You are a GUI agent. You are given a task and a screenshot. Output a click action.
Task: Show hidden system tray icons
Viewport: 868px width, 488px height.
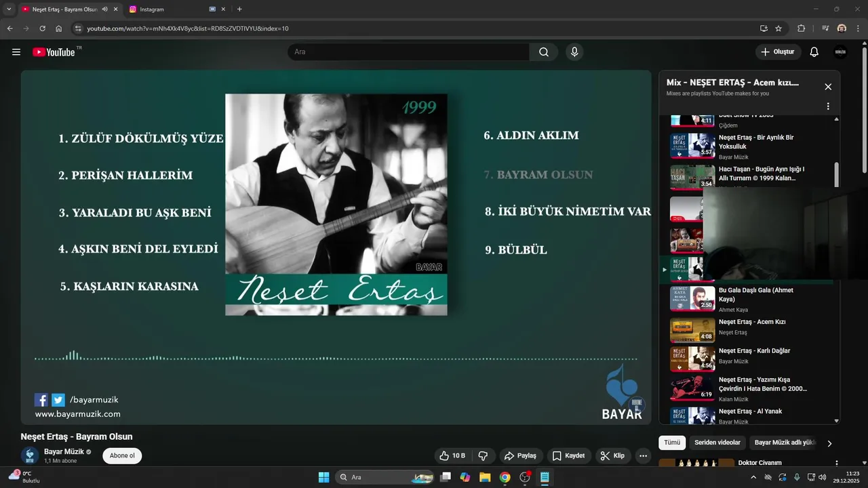coord(753,477)
